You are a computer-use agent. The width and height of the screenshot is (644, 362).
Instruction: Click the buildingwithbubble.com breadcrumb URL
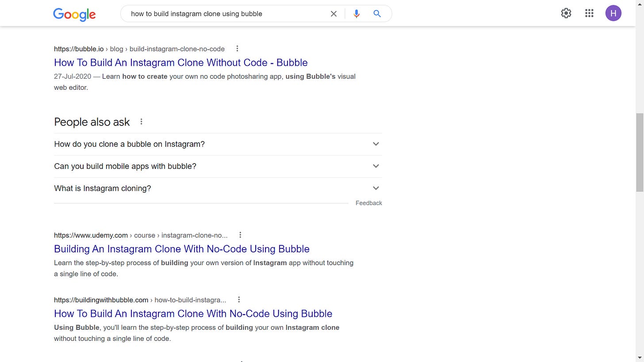pyautogui.click(x=140, y=300)
